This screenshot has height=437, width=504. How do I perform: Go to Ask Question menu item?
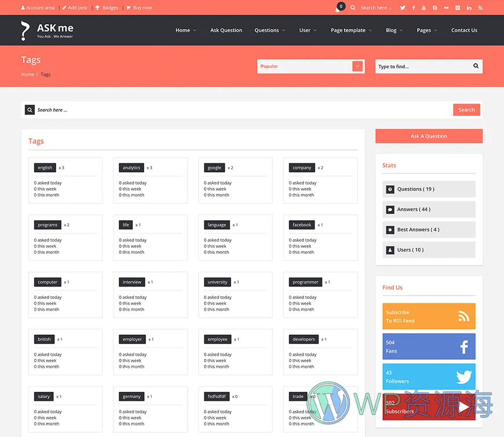pos(226,30)
